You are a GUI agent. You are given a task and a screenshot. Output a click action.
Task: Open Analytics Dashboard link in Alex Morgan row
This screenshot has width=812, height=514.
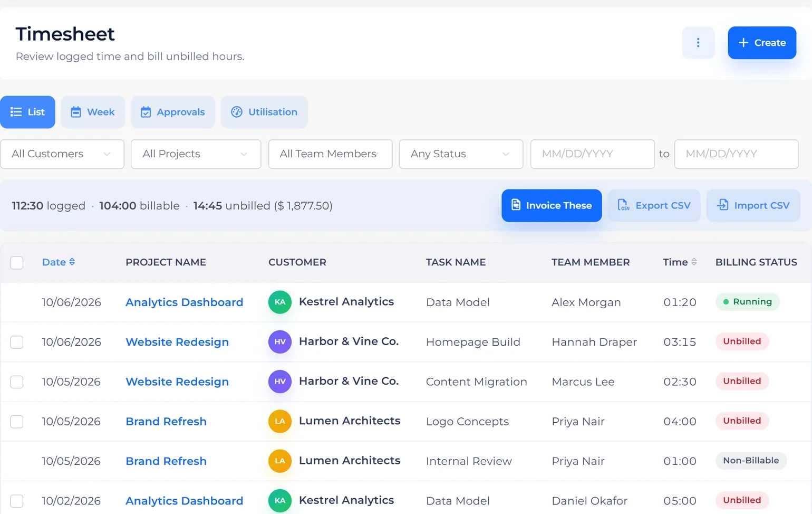click(184, 302)
